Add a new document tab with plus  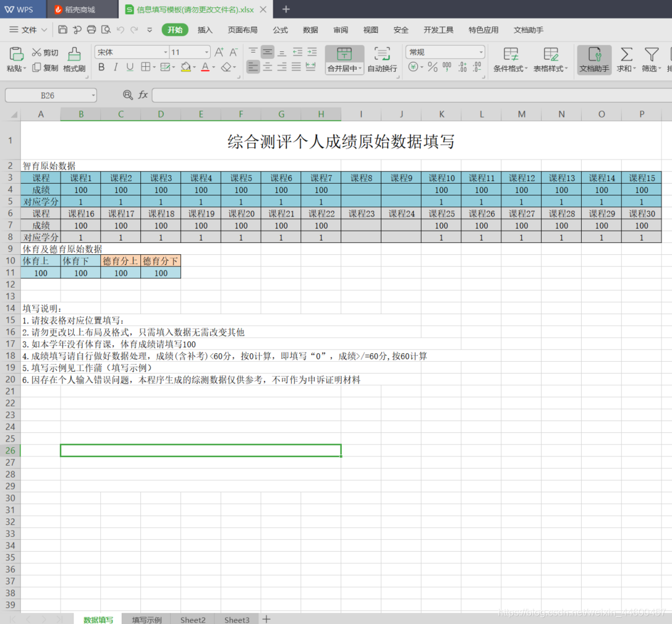click(286, 9)
